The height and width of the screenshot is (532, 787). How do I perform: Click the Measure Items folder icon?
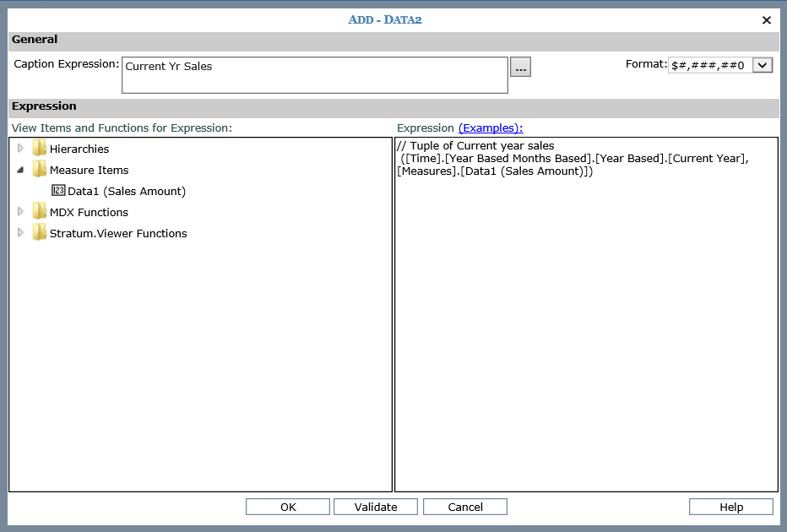click(40, 170)
